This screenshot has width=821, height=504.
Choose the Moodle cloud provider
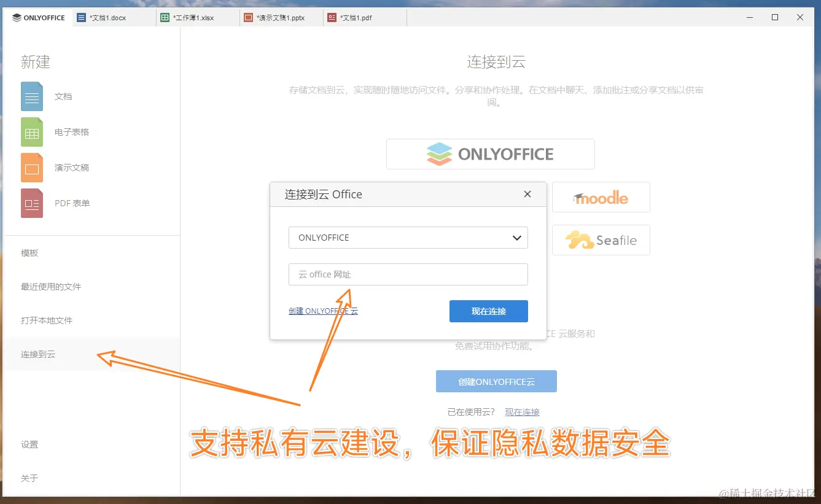click(x=601, y=197)
